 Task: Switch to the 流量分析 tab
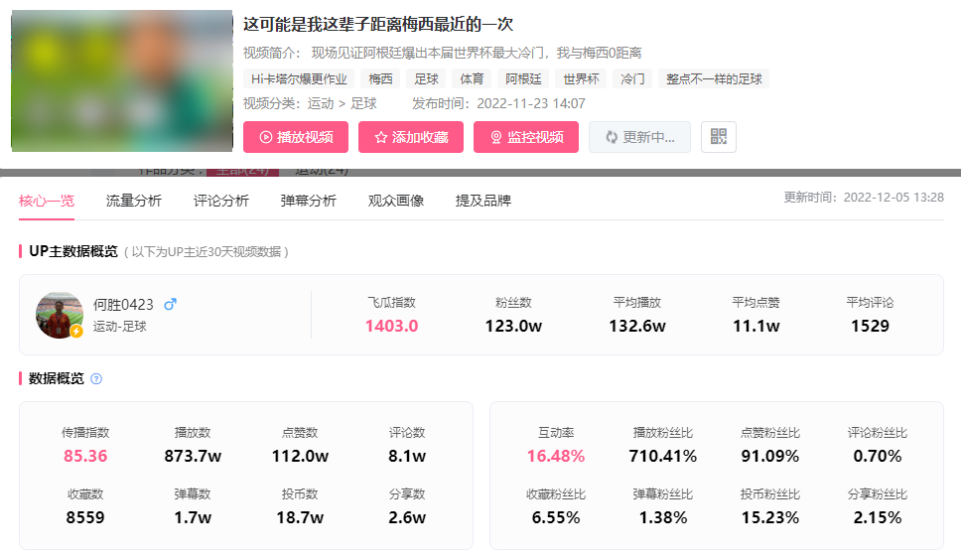click(133, 201)
